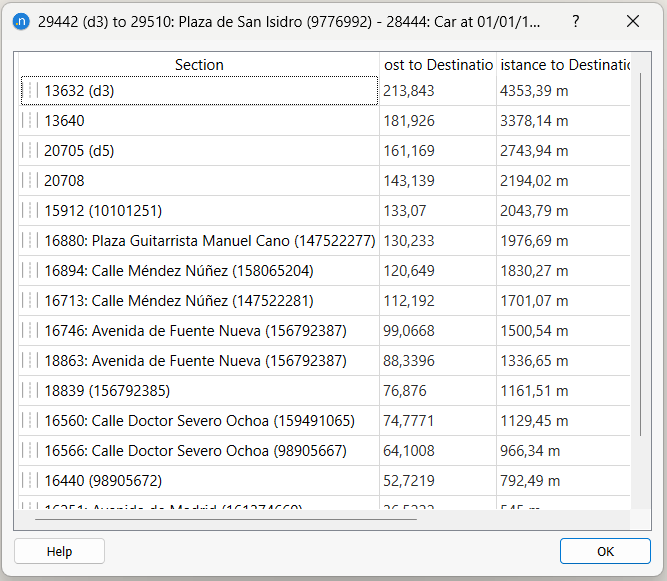Click drag handle icon of row 13640

[x=32, y=121]
